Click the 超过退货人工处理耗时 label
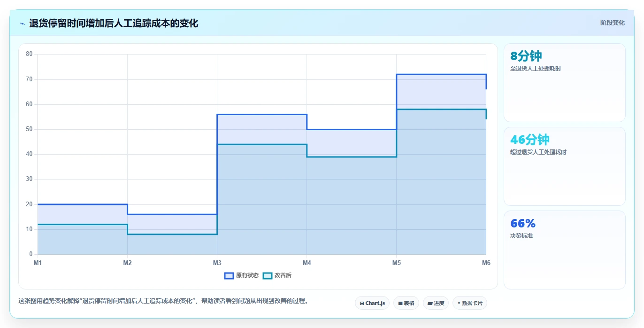The width and height of the screenshot is (644, 328). pos(538,152)
